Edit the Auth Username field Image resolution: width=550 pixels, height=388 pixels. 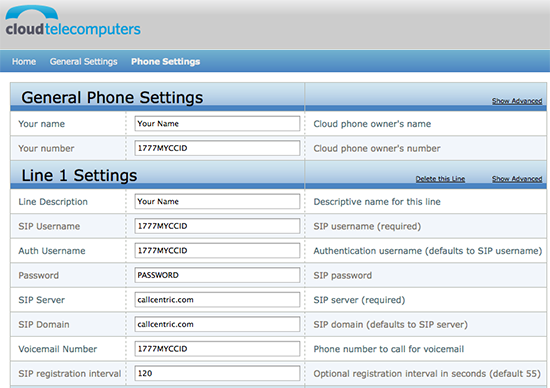[x=217, y=250]
